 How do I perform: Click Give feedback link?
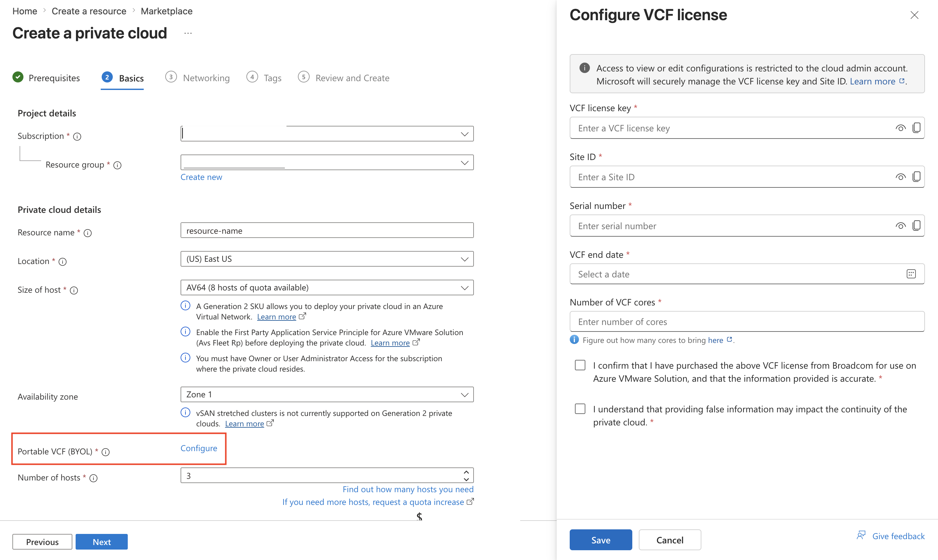click(x=898, y=536)
